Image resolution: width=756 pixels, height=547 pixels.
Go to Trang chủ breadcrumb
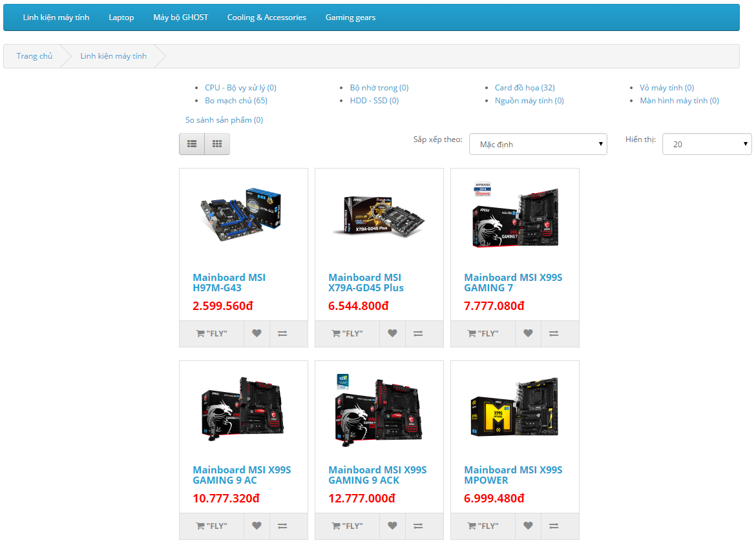34,56
